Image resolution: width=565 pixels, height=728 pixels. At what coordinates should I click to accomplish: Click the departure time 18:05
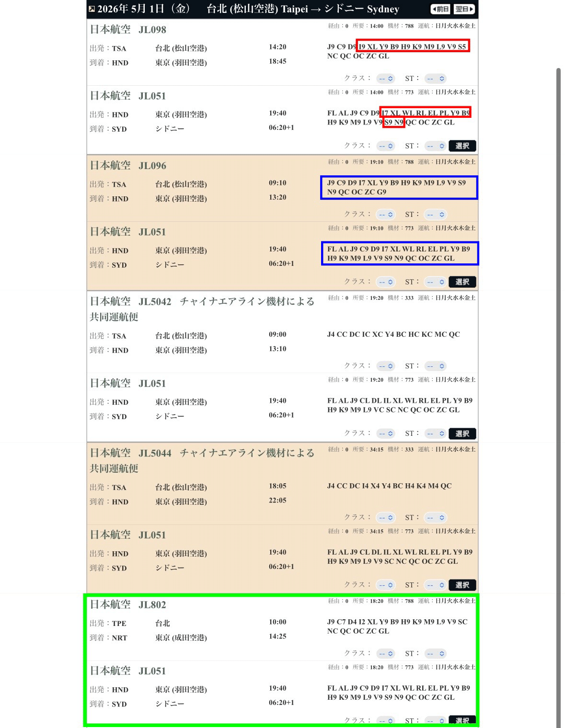click(x=277, y=486)
